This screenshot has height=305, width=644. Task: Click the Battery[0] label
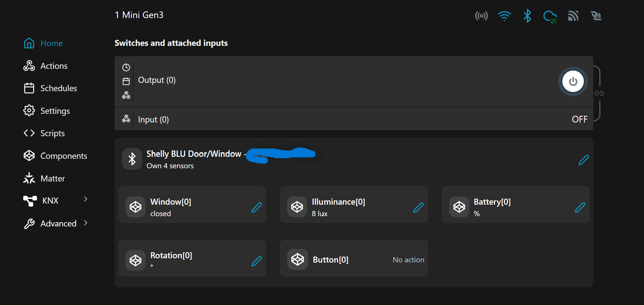pyautogui.click(x=492, y=202)
